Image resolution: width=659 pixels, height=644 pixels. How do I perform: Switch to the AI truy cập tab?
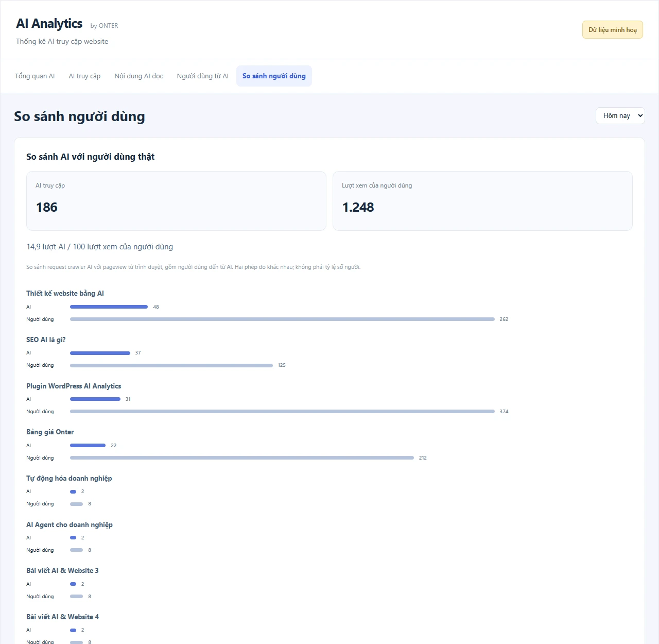click(x=84, y=76)
